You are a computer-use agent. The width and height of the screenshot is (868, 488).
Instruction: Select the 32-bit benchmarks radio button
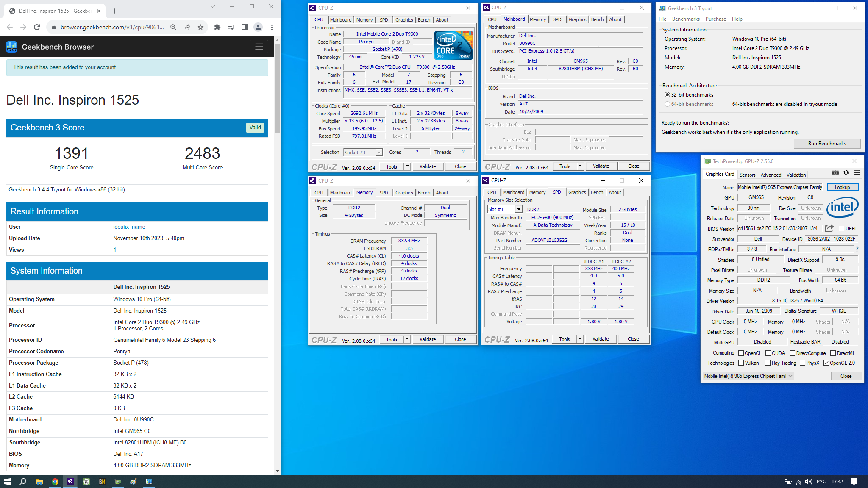coord(668,95)
